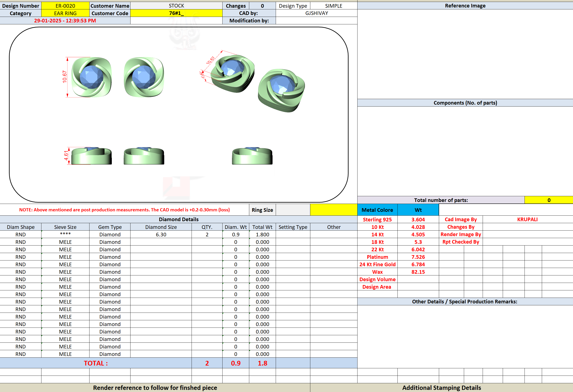Click the production measurements NOTE text

(125, 210)
